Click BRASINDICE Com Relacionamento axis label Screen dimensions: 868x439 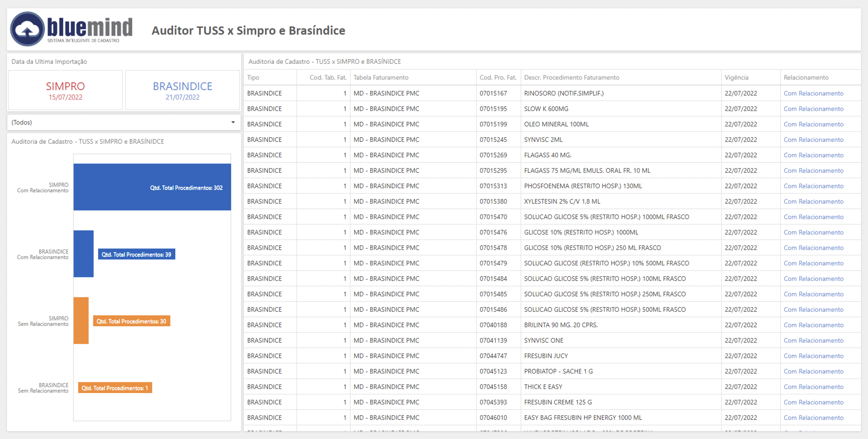[x=43, y=254]
